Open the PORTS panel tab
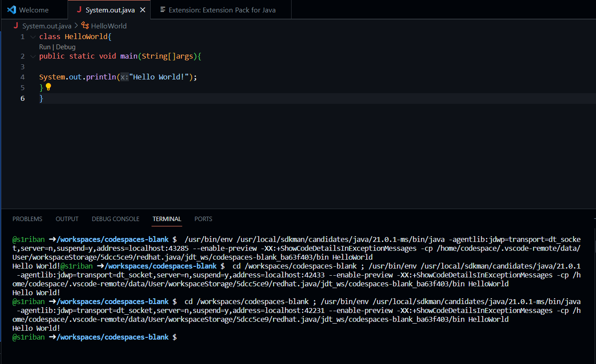The image size is (596, 364). (204, 219)
